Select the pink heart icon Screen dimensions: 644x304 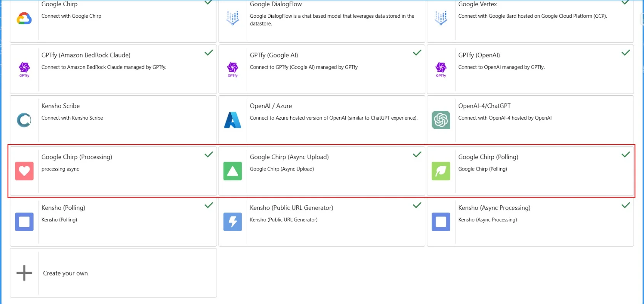[24, 171]
